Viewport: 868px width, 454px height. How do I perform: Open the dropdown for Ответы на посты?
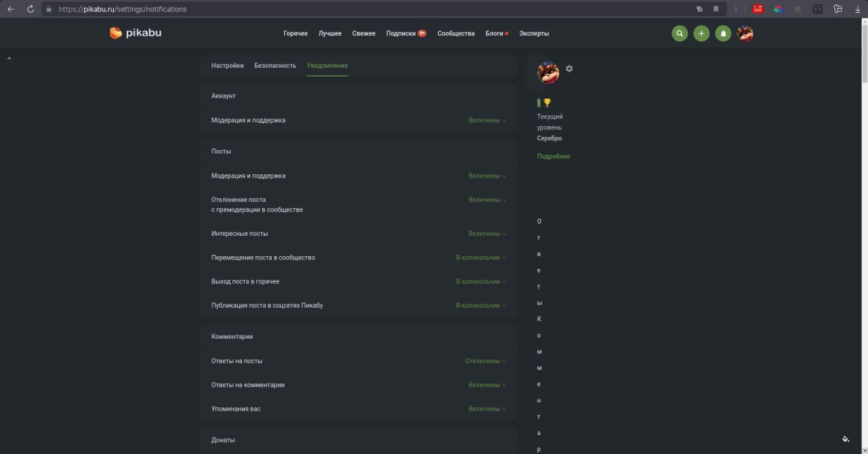486,361
